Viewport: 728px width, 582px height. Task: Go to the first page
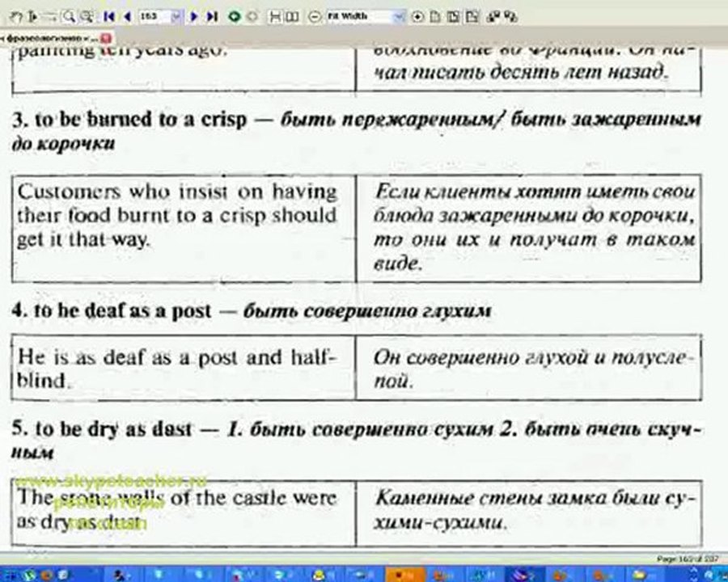[109, 17]
